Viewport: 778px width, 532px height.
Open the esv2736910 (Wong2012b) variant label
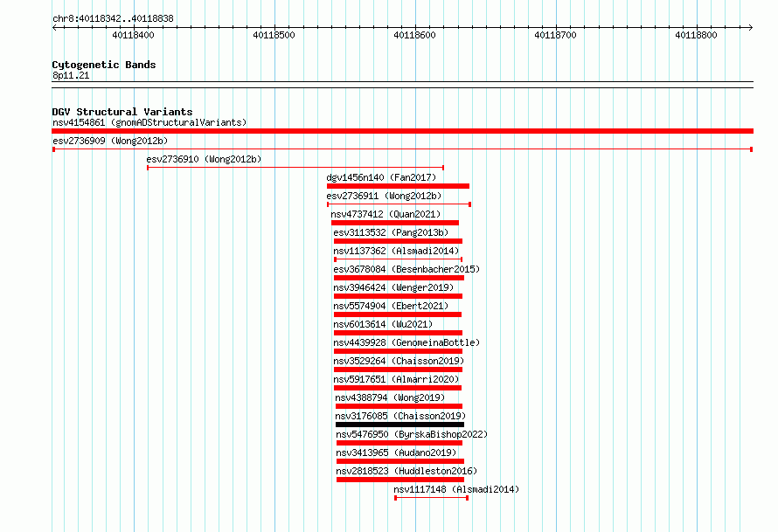204,159
